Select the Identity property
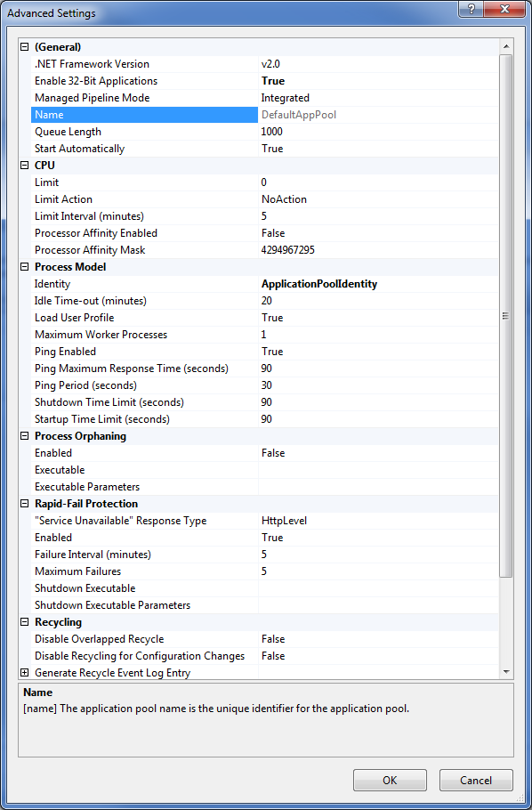Image resolution: width=532 pixels, height=810 pixels. point(145,284)
